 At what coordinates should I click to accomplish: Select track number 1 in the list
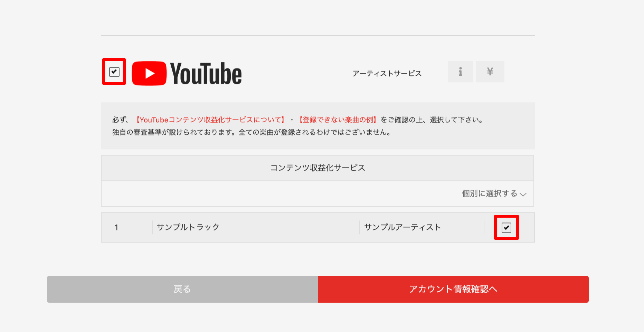116,227
